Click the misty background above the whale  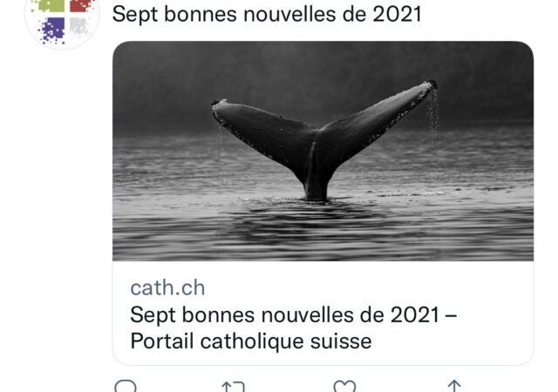323,65
